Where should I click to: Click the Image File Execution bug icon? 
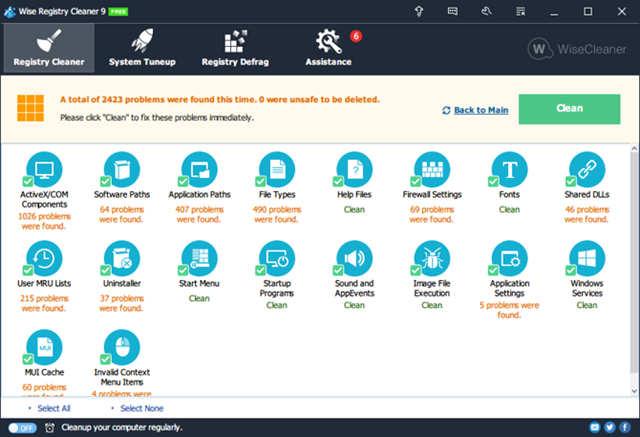point(432,258)
